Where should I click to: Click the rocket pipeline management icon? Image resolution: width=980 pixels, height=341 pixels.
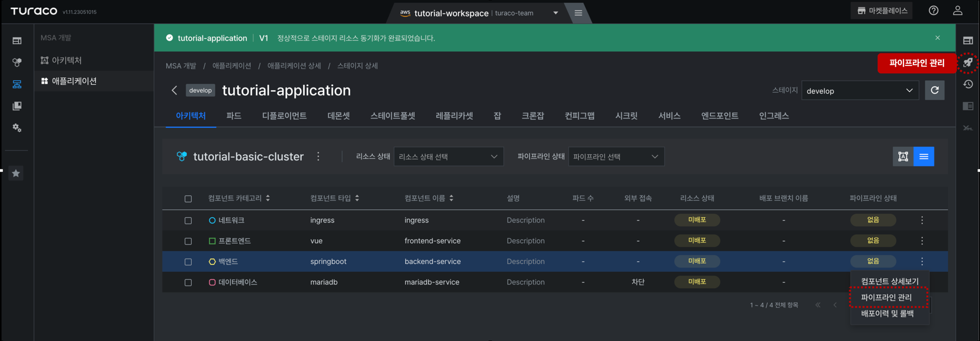968,63
